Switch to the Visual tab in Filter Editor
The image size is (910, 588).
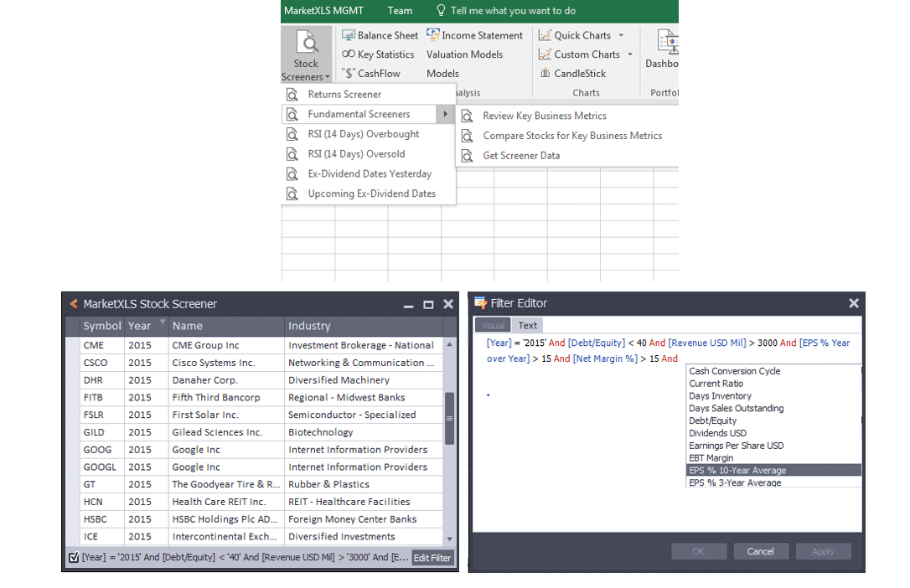coord(493,325)
